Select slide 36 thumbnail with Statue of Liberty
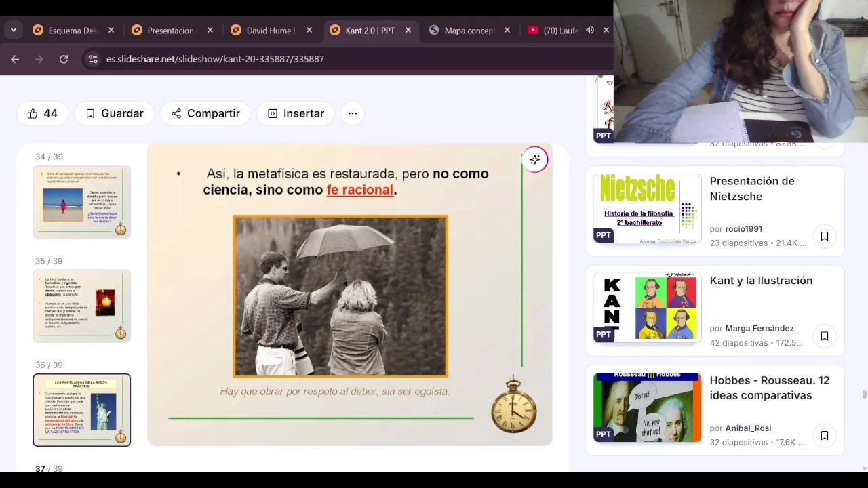Screen dimensions: 868x488 (x=81, y=410)
